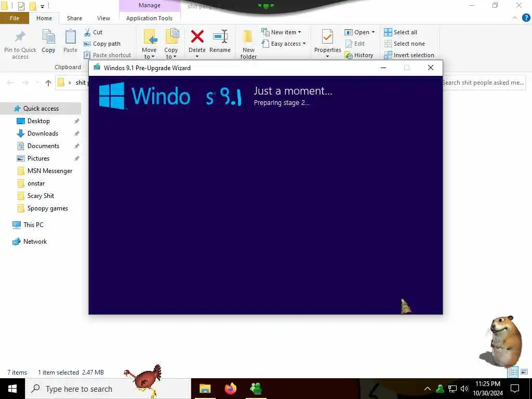Viewport: 532px width, 399px height.
Task: Select Quick access in navigation pane
Action: [41, 109]
